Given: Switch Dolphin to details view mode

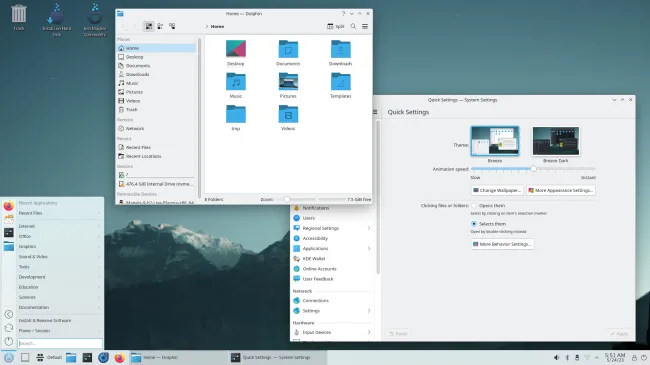Looking at the screenshot, I should [172, 26].
